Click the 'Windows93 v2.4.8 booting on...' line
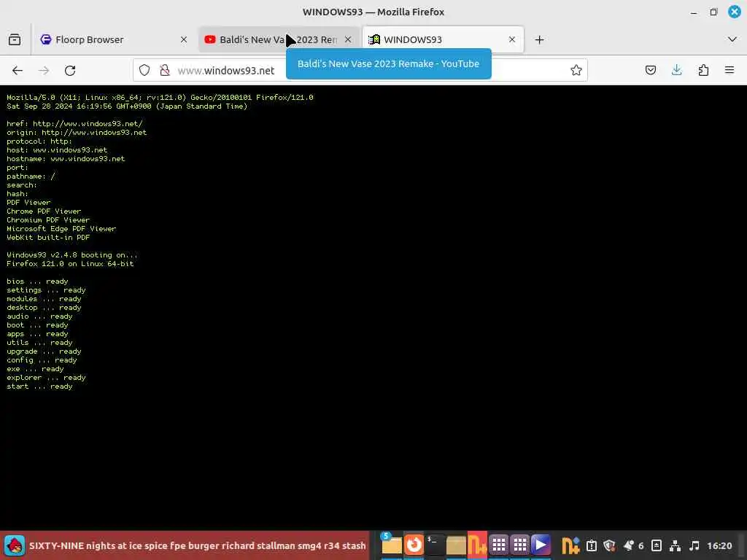Screen dimensions: 747x560 (72, 254)
